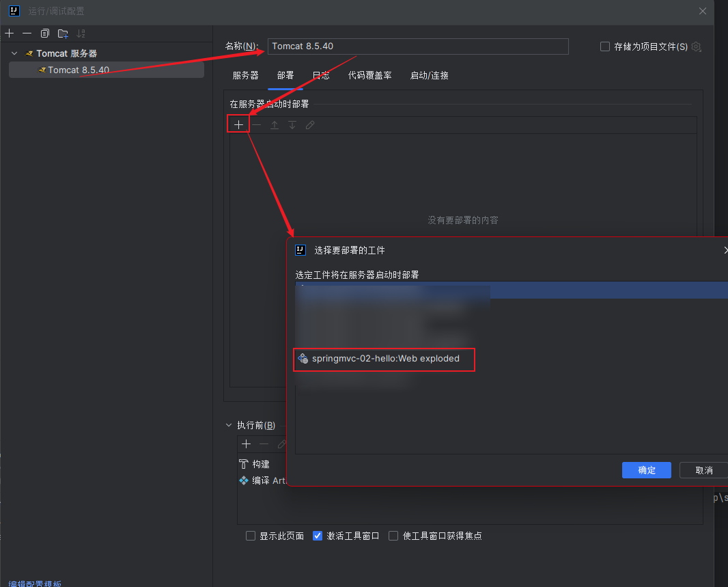Add a new run configuration with the plus icon
Image resolution: width=728 pixels, height=587 pixels.
pos(10,33)
